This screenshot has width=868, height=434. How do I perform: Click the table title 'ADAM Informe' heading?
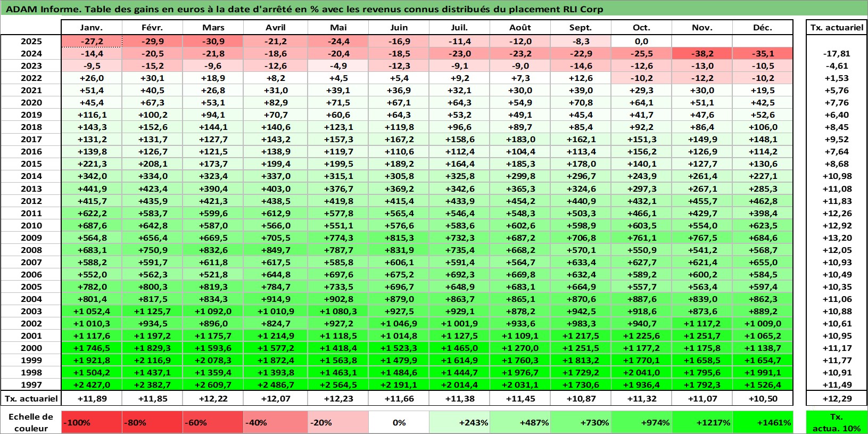click(304, 9)
